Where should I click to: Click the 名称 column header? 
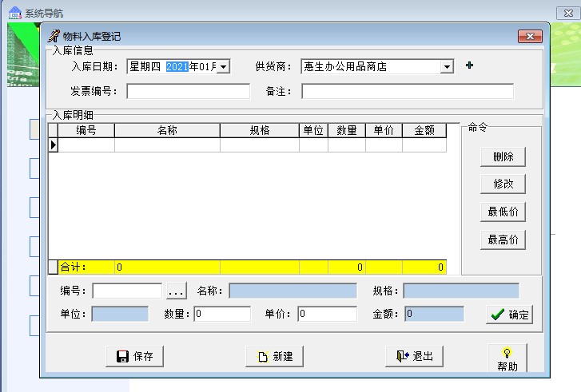pos(167,130)
